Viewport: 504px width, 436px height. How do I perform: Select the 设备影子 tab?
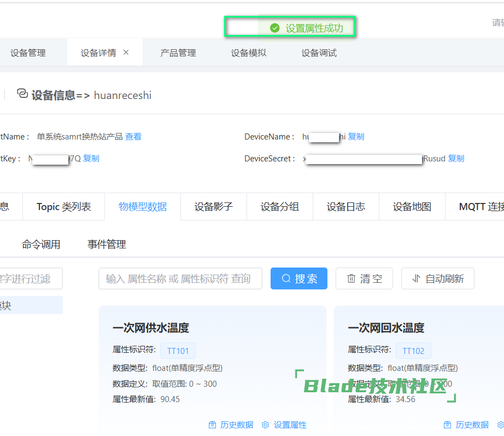tap(213, 207)
